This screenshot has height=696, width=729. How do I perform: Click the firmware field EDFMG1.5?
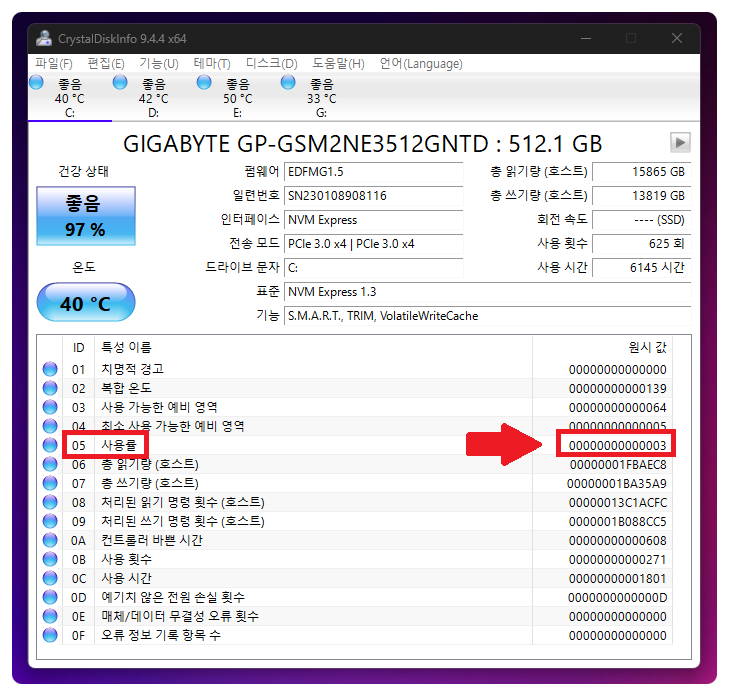click(373, 172)
